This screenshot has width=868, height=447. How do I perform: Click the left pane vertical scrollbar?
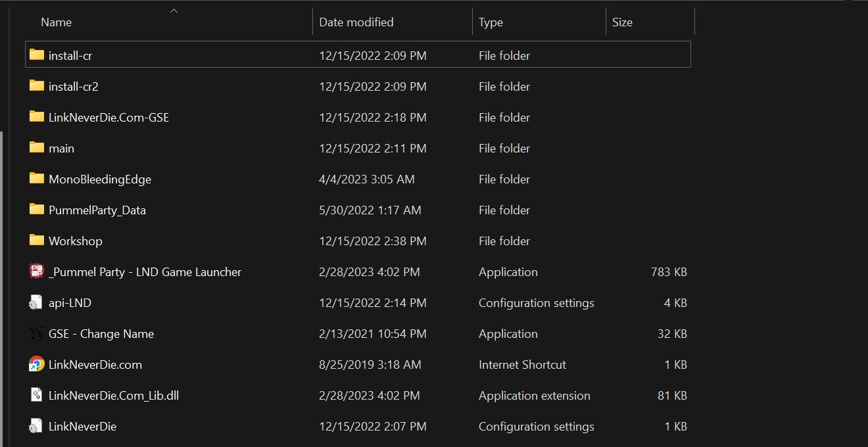(1, 289)
